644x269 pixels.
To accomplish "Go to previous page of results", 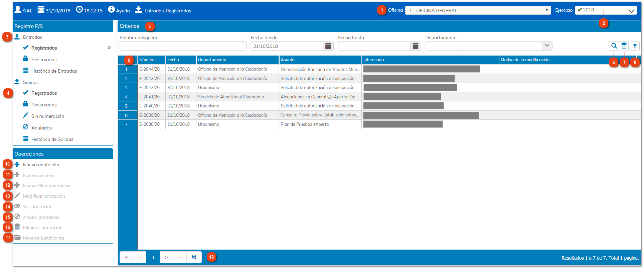I will point(140,257).
